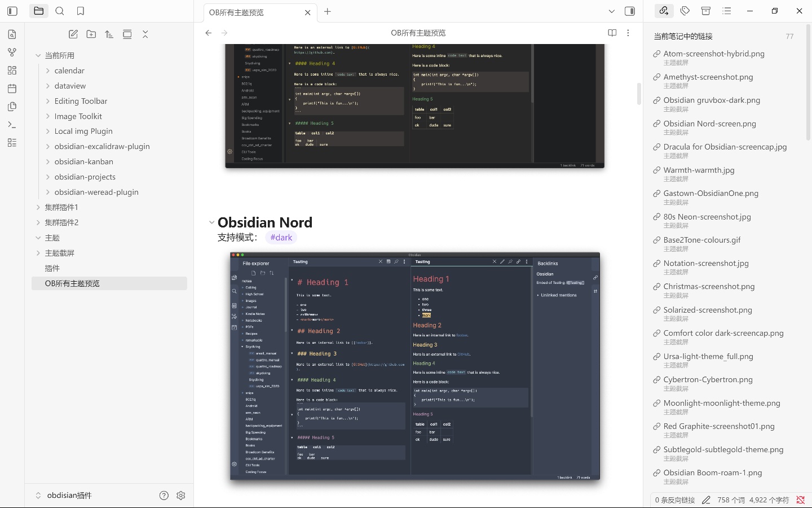Image resolution: width=812 pixels, height=508 pixels.
Task: Show the outline pane icon
Action: click(x=727, y=11)
